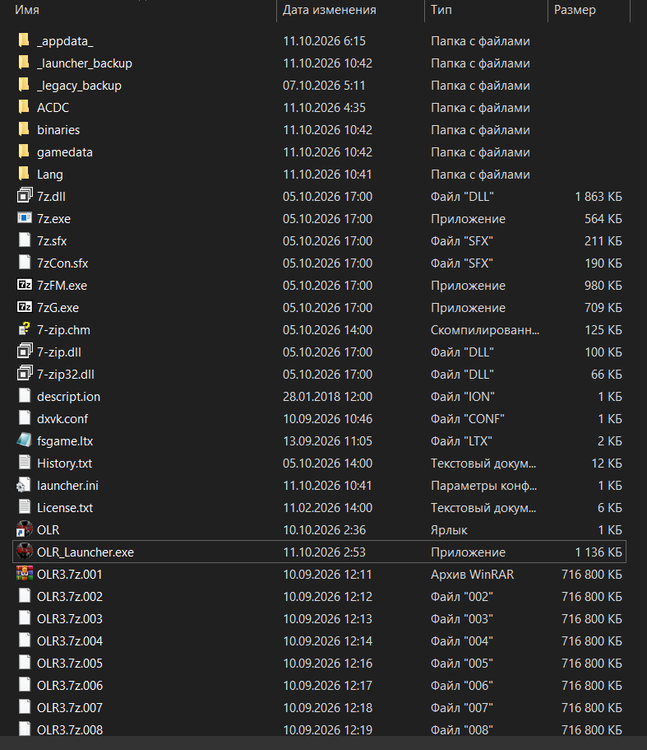Click the OLR3.7z.002 file icon
The image size is (647, 750).
24,596
